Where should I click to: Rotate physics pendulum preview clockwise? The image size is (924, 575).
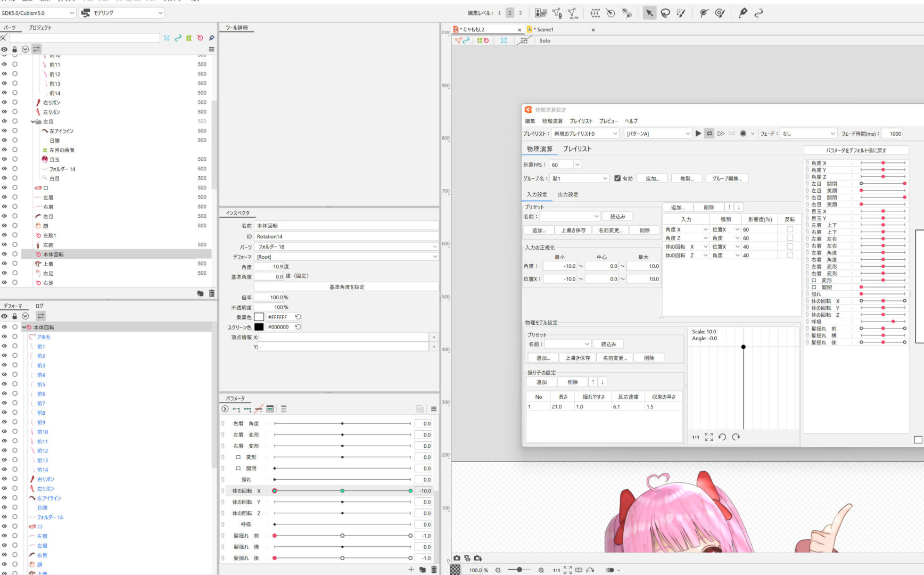[x=736, y=437]
